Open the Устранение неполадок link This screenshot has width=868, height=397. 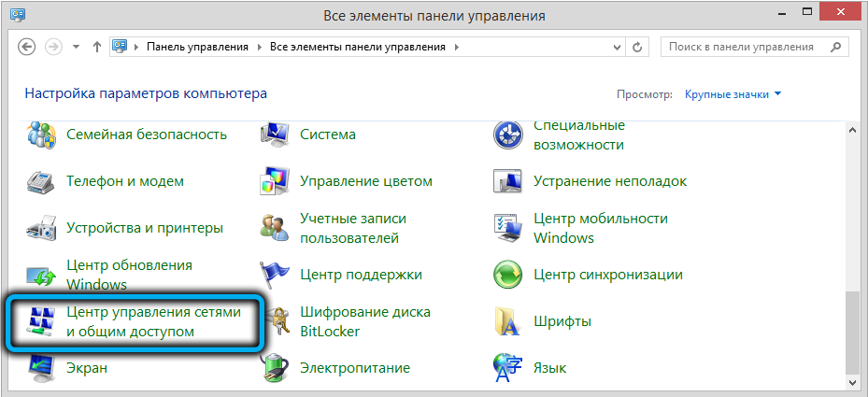pos(610,181)
